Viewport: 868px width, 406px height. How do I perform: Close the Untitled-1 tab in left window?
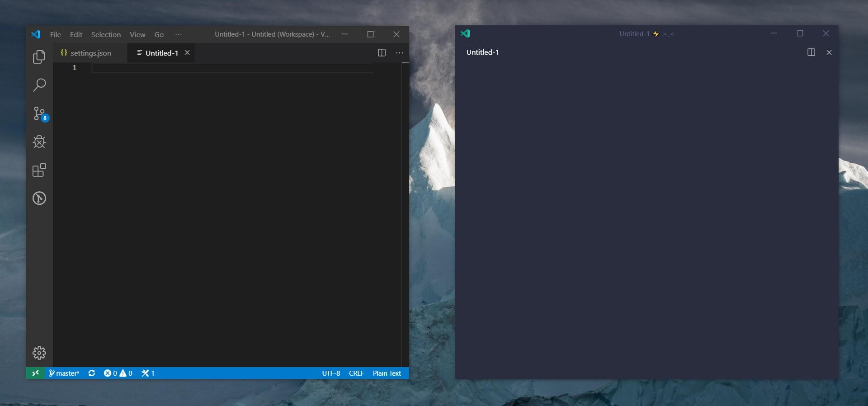(x=187, y=53)
